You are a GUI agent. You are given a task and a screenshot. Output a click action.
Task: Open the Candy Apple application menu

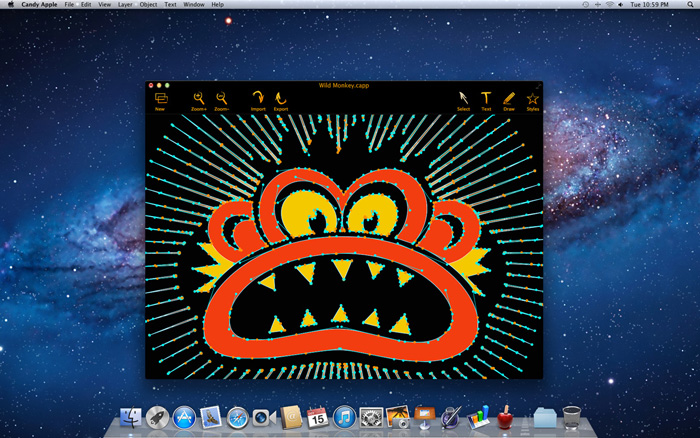point(39,4)
